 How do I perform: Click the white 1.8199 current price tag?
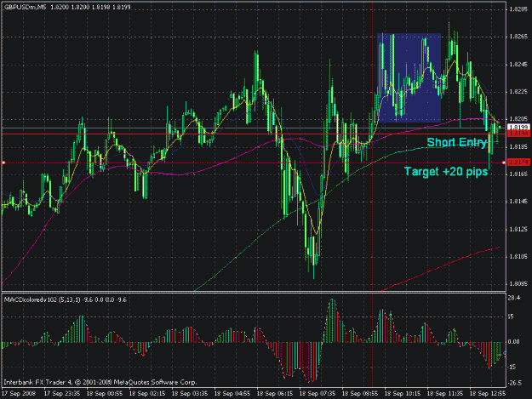(518, 127)
